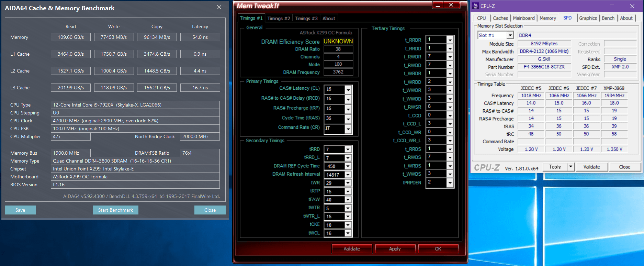Click the DRAM Efficiency Score UNKNOWN field
Screen dimensions: 644x266
tap(338, 41)
